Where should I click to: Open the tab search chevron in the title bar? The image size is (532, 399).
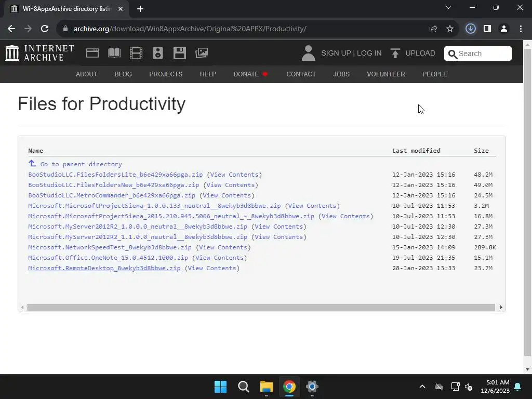[448, 7]
